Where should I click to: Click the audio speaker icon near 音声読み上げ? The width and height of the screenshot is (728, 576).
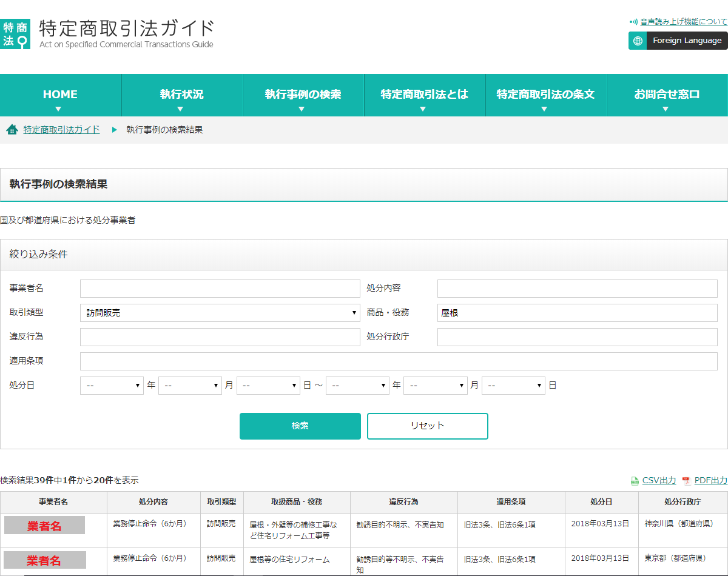[633, 21]
